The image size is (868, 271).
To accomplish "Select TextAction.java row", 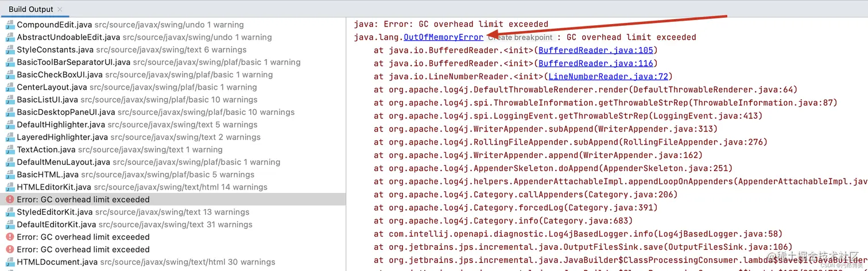I will coord(173,150).
